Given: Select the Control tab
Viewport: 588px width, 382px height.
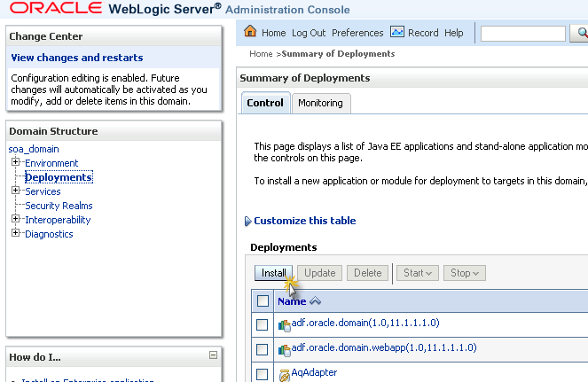Looking at the screenshot, I should click(x=264, y=103).
